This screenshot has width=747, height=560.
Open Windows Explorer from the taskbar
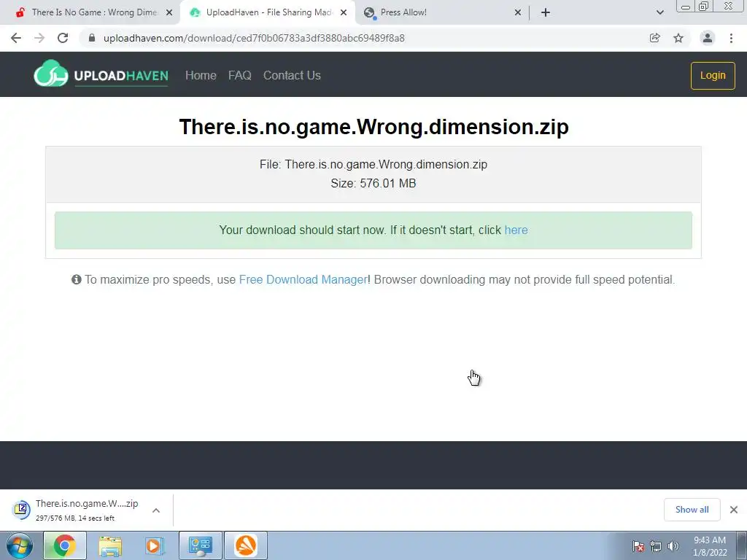pyautogui.click(x=110, y=545)
